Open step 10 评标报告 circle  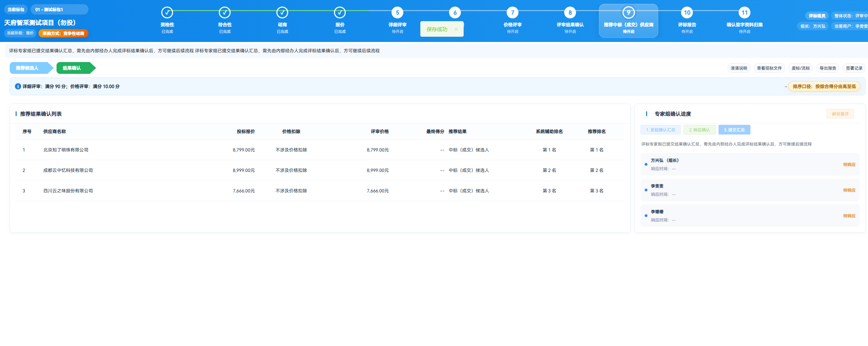pos(687,13)
